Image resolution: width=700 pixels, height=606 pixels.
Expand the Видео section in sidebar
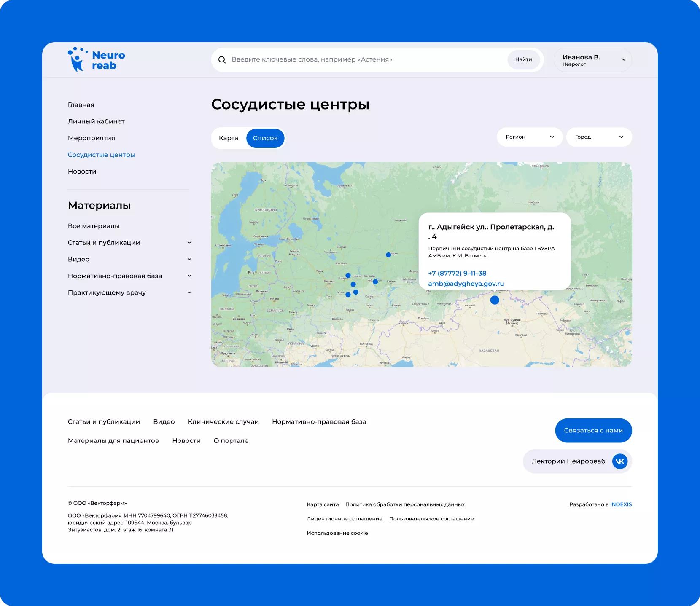click(x=130, y=259)
